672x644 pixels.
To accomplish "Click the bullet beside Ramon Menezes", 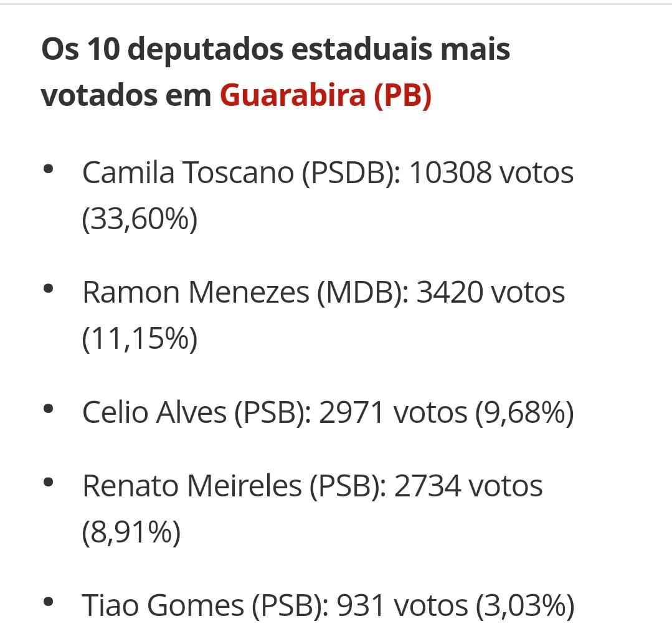I will [49, 290].
